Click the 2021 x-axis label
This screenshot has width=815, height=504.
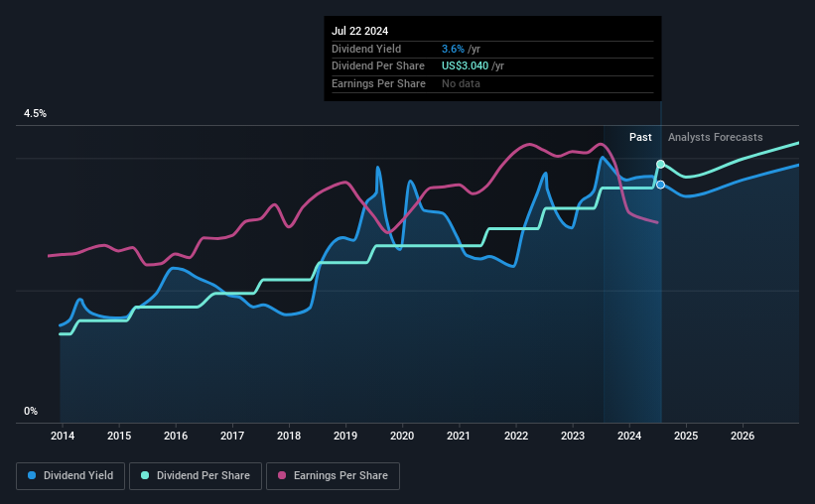pos(459,436)
